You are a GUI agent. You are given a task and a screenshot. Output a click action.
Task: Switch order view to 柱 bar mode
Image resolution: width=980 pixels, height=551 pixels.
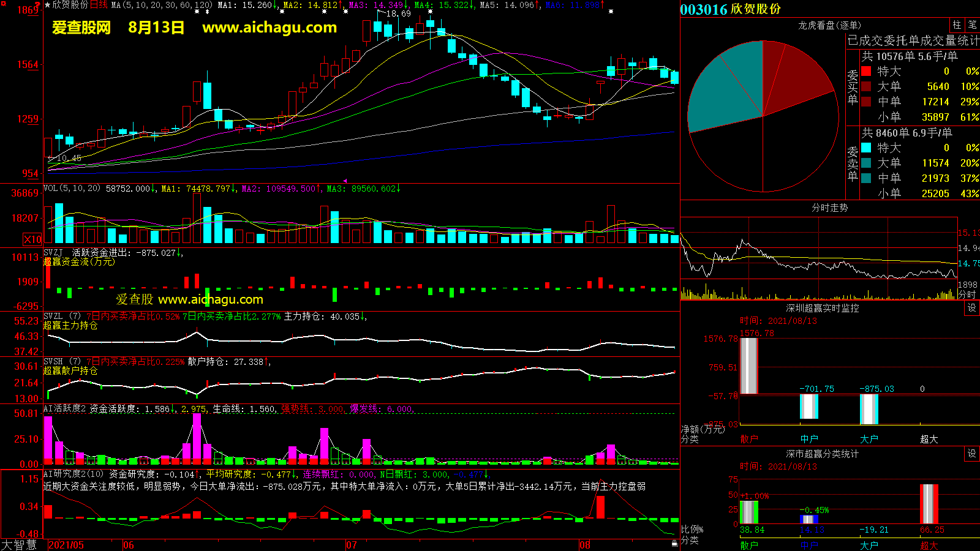[x=957, y=25]
